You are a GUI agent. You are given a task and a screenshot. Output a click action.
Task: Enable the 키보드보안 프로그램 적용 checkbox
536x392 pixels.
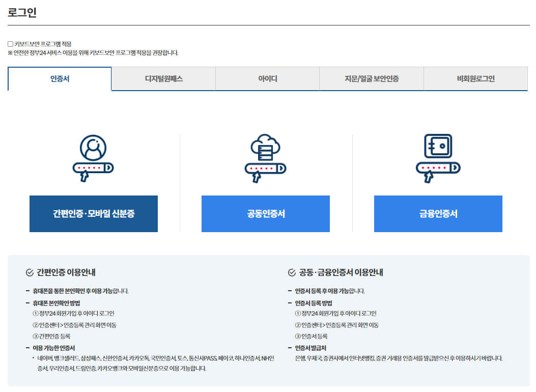[x=9, y=43]
